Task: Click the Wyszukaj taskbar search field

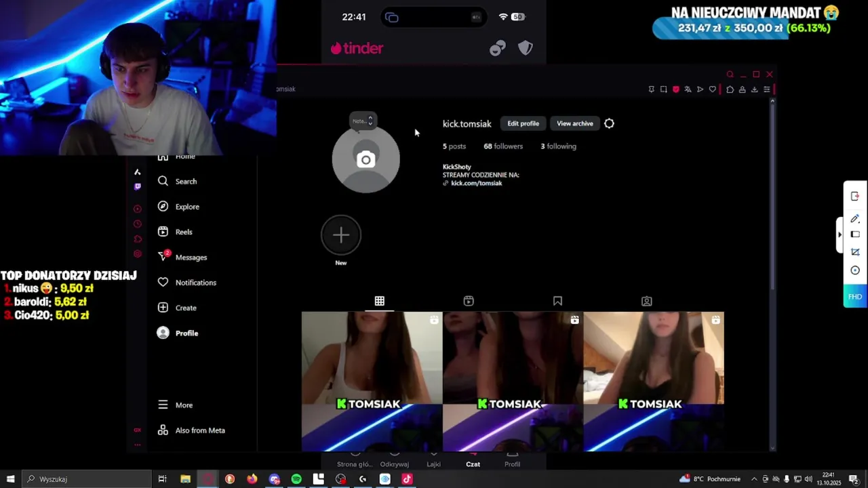Action: point(86,479)
